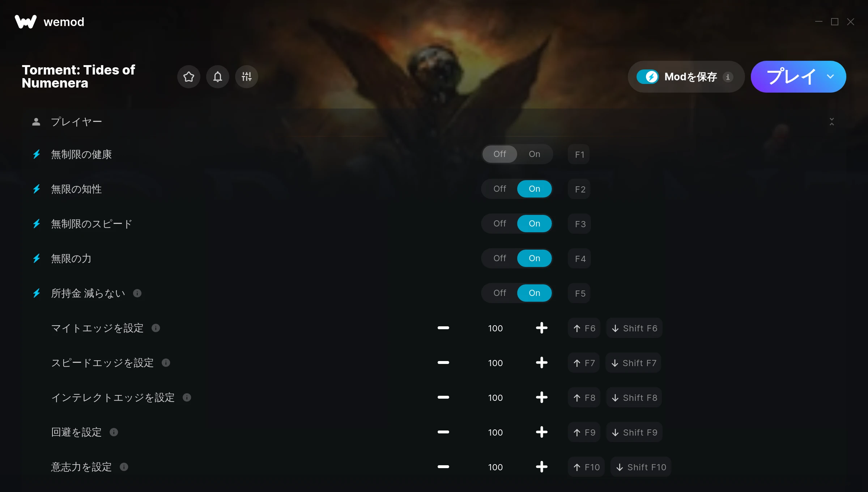Switch 無限の力 to Off
The height and width of the screenshot is (492, 868).
[x=499, y=258]
